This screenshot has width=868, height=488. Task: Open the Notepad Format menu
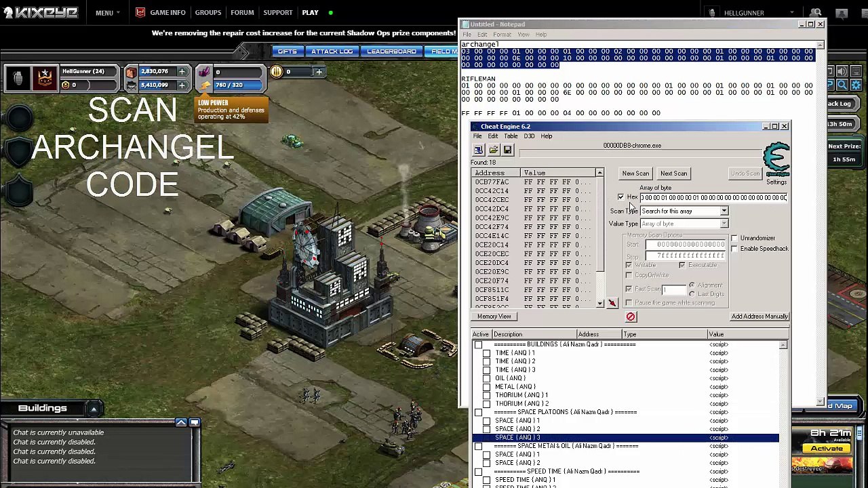502,35
